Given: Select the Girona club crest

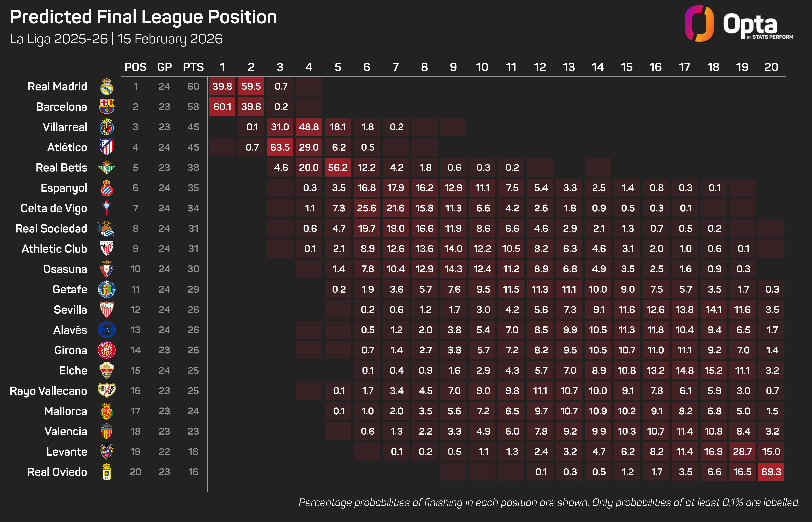Looking at the screenshot, I should pyautogui.click(x=106, y=350).
